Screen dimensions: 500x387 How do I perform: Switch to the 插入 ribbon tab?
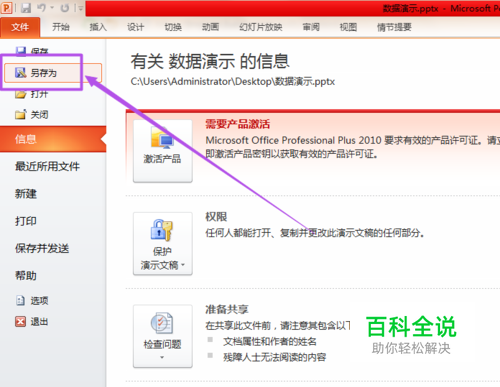click(98, 27)
